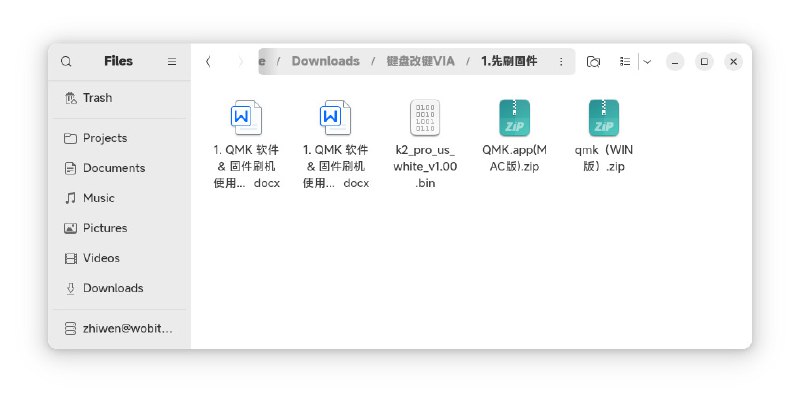
Task: Click Documents page icon in sidebar
Action: 70,168
